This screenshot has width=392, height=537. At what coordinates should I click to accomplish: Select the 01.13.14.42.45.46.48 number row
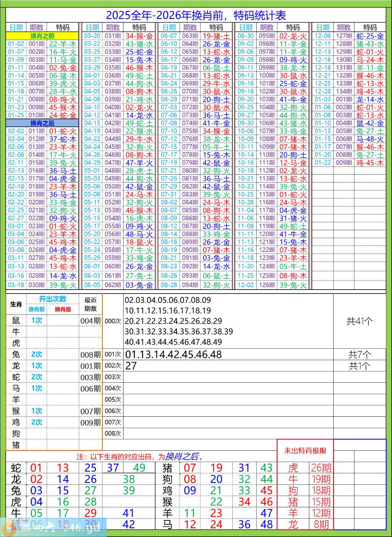point(173,354)
